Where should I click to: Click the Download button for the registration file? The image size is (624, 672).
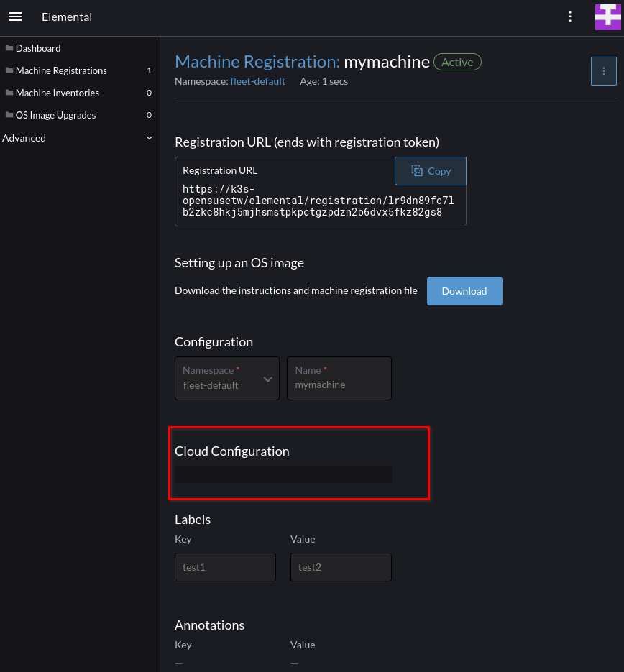pyautogui.click(x=464, y=291)
